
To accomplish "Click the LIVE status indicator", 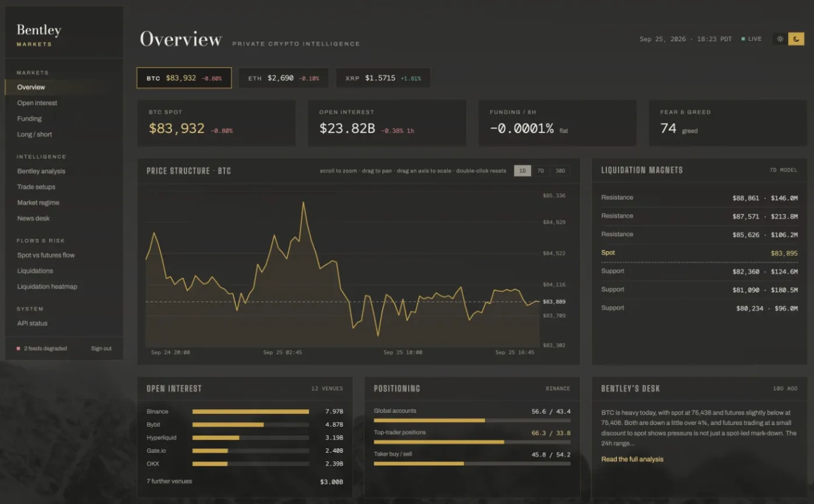I will (x=751, y=39).
